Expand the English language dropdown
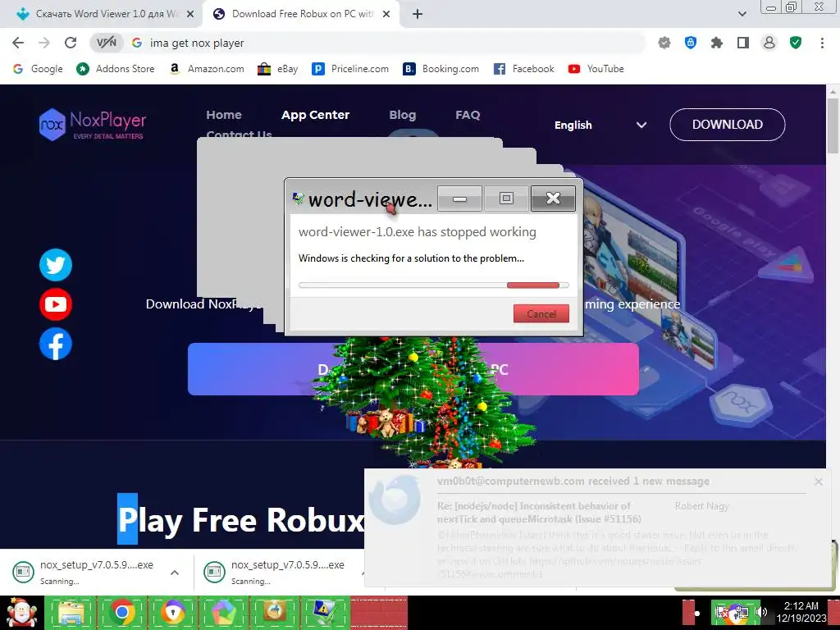 point(600,125)
